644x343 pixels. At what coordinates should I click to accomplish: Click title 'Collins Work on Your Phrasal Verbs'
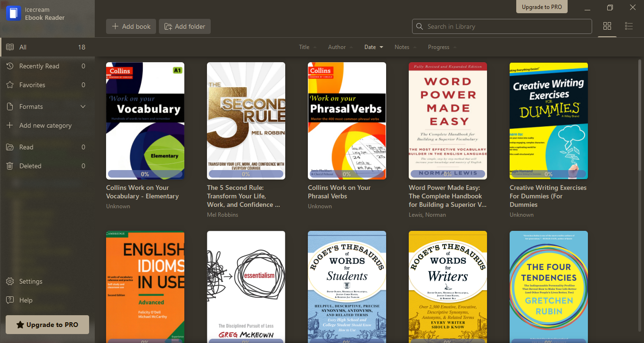click(339, 192)
